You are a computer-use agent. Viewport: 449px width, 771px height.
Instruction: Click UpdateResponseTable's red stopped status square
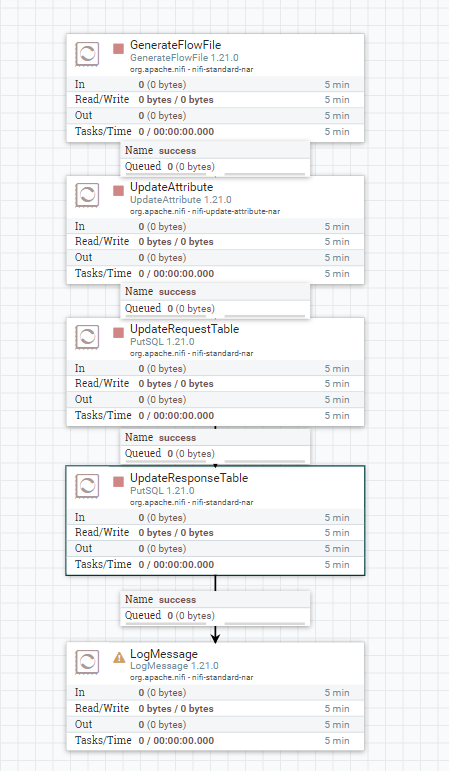[x=119, y=481]
